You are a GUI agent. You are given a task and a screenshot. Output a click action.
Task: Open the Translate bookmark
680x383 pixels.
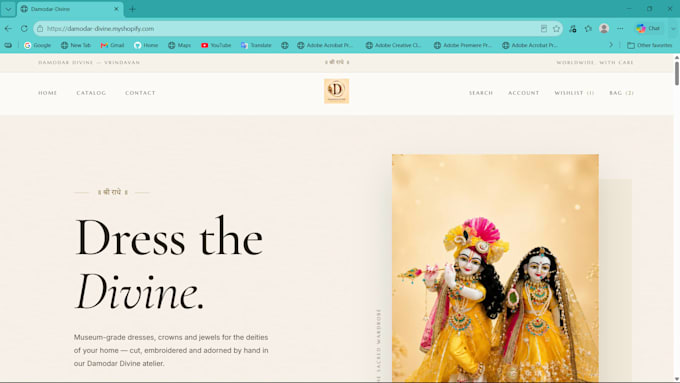point(256,45)
